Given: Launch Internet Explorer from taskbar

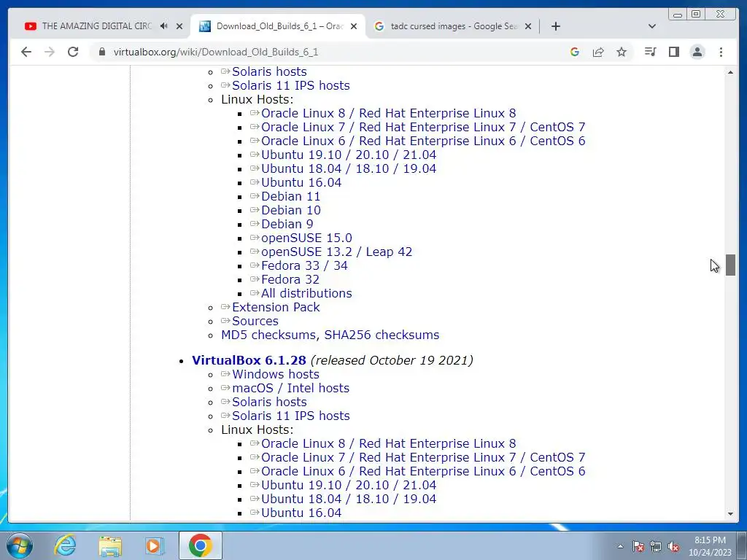Looking at the screenshot, I should click(x=65, y=545).
